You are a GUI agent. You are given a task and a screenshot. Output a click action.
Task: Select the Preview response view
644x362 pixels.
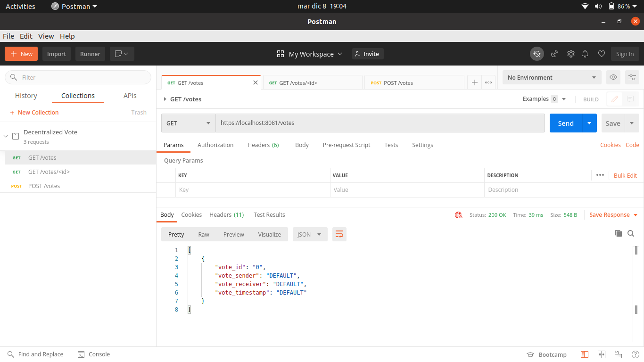coord(234,234)
